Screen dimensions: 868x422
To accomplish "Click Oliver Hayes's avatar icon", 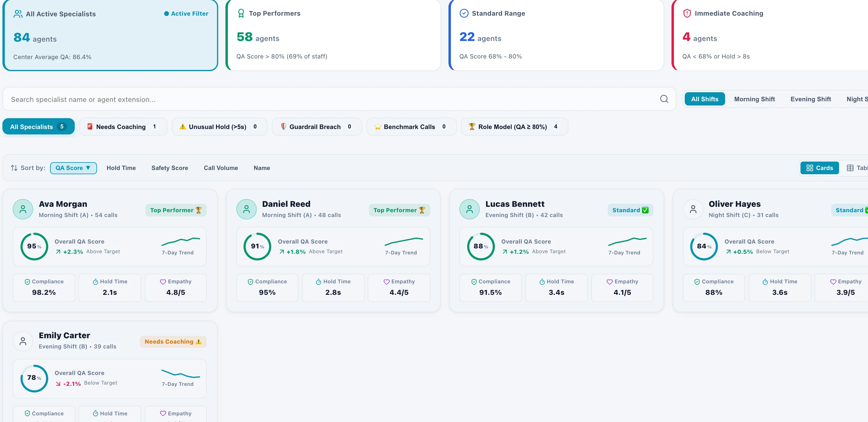I will (693, 209).
